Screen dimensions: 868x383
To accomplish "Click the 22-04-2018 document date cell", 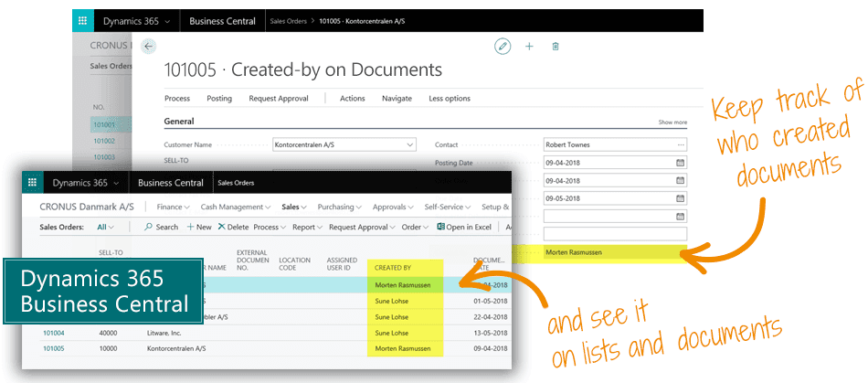I will coord(491,317).
